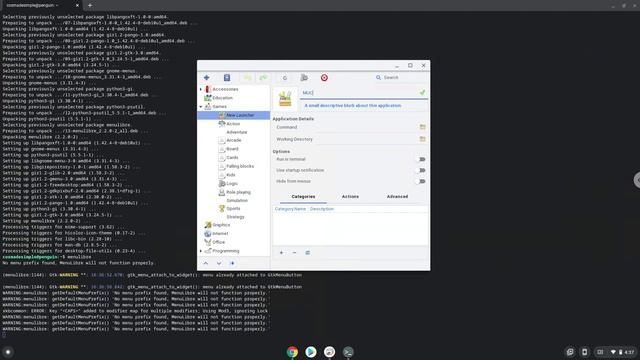Select the Arcade subcategory
640x360 pixels.
point(233,140)
